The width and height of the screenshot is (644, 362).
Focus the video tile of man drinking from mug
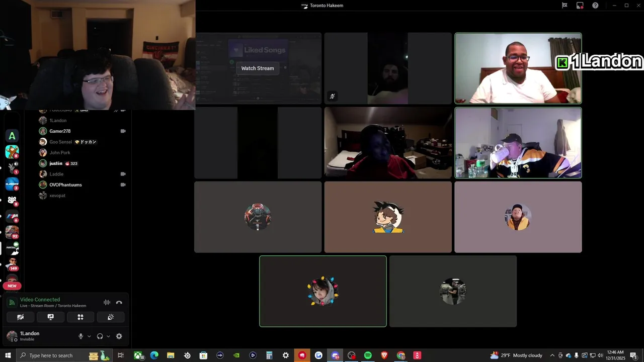click(x=518, y=143)
